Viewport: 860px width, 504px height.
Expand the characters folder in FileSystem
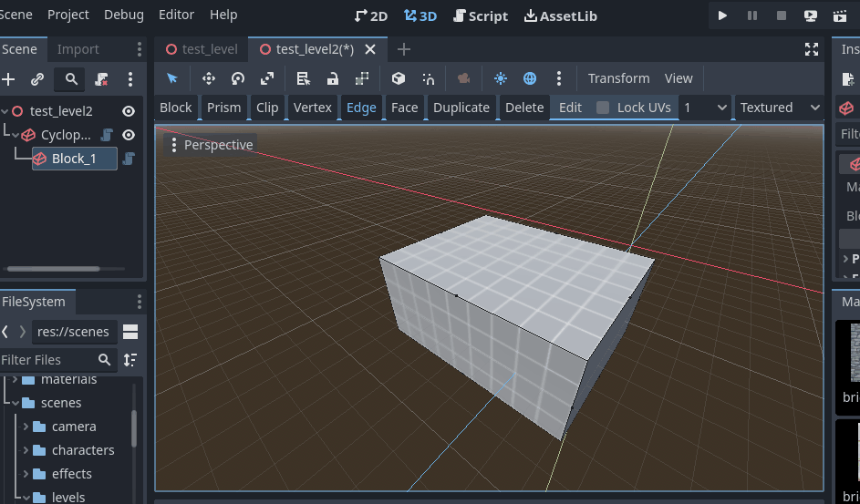pyautogui.click(x=26, y=450)
